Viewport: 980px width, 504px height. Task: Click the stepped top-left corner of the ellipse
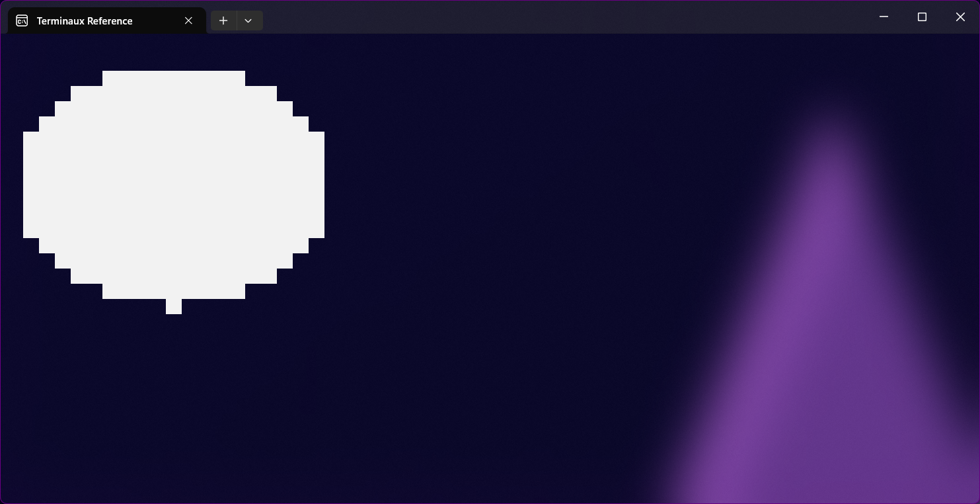[63, 109]
